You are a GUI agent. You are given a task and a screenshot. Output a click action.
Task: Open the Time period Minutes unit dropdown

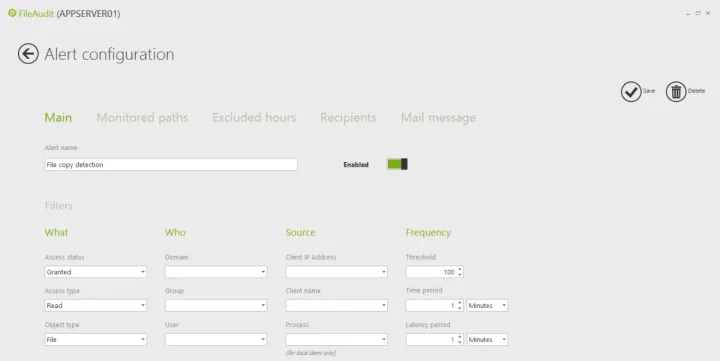coord(487,305)
